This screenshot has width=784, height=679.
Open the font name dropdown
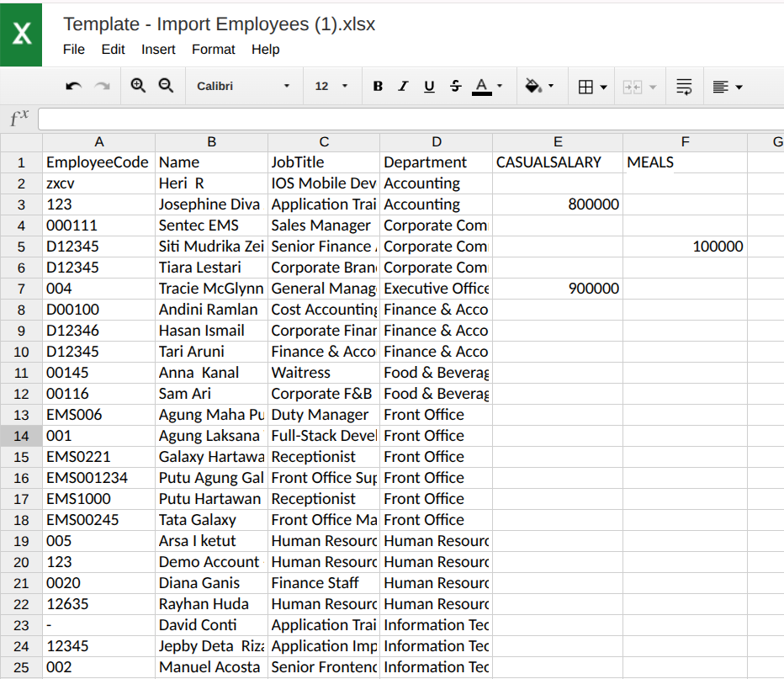244,86
